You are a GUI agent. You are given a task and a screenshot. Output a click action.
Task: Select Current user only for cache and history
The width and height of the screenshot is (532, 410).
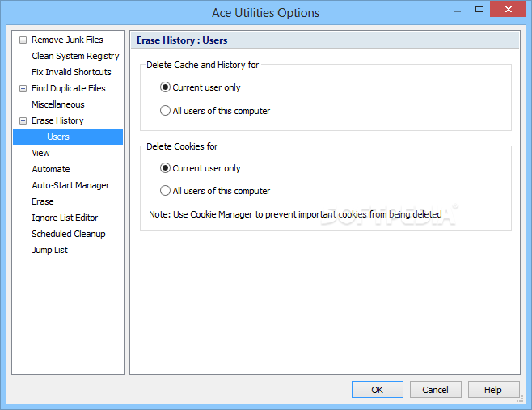point(166,87)
